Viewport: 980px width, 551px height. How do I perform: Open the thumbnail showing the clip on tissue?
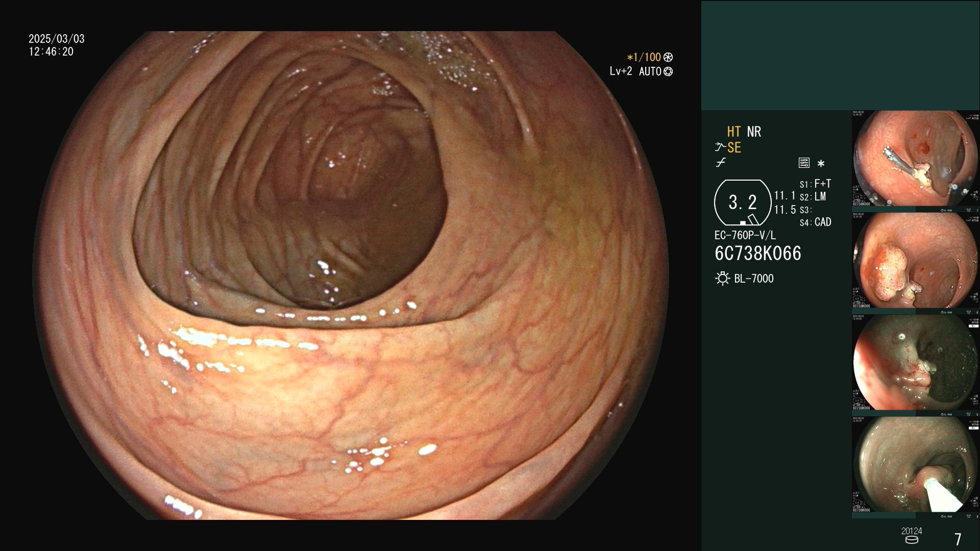915,159
